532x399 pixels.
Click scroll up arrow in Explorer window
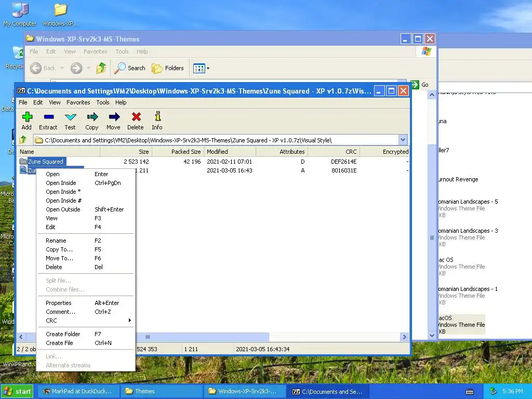click(x=432, y=96)
